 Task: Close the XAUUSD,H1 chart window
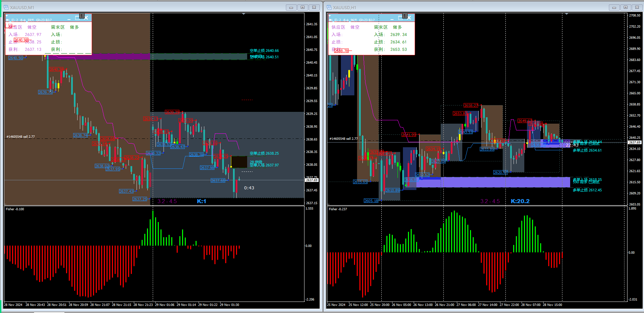pos(637,7)
